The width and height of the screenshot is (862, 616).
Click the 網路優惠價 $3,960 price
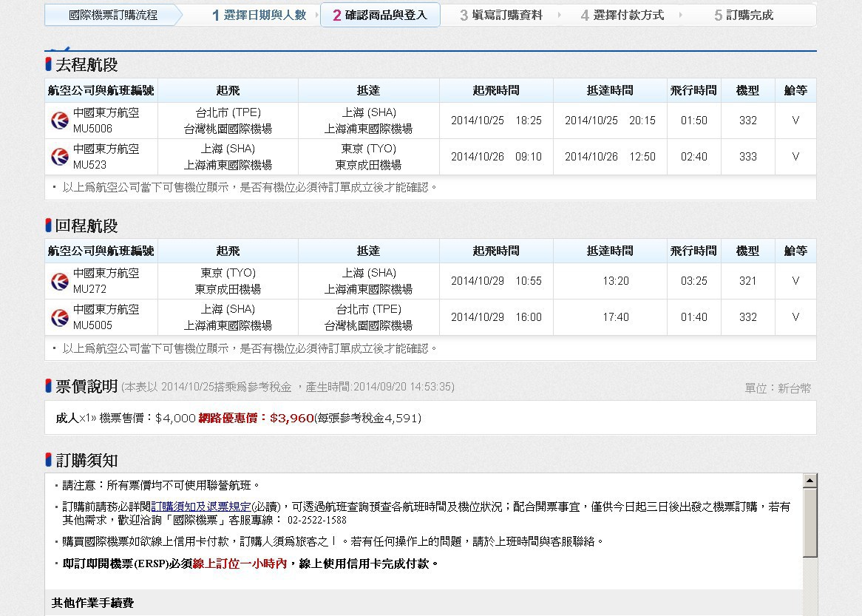[257, 418]
